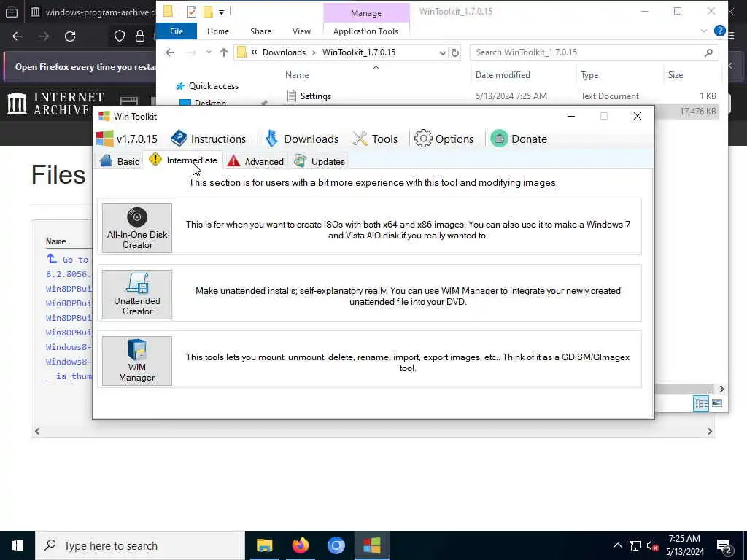
Task: Open the All-In-One Disk Creator tool
Action: point(136,228)
